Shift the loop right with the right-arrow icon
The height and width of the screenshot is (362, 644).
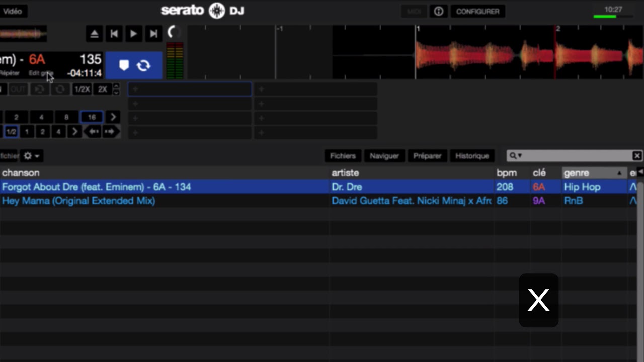[x=110, y=132]
